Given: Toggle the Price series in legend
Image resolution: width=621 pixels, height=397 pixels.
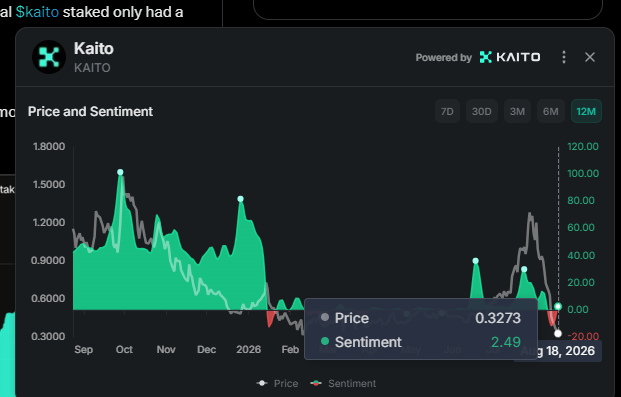Looking at the screenshot, I should coord(277,383).
